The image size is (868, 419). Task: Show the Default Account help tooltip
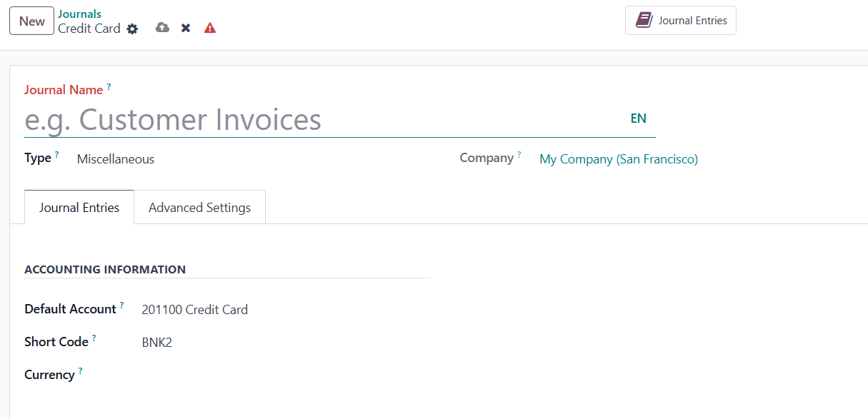122,306
